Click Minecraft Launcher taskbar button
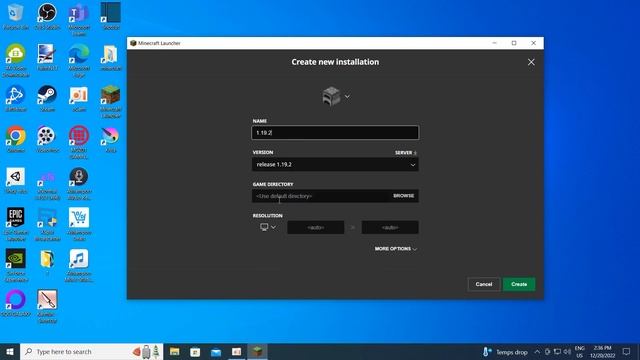Viewport: 640px width, 360px height. [257, 351]
